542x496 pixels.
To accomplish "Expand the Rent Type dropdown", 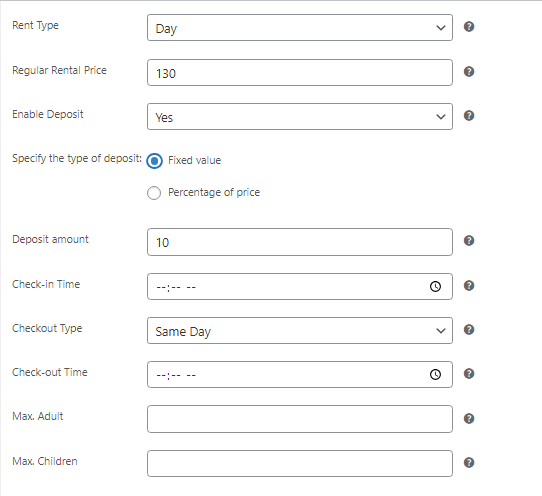I will (300, 28).
